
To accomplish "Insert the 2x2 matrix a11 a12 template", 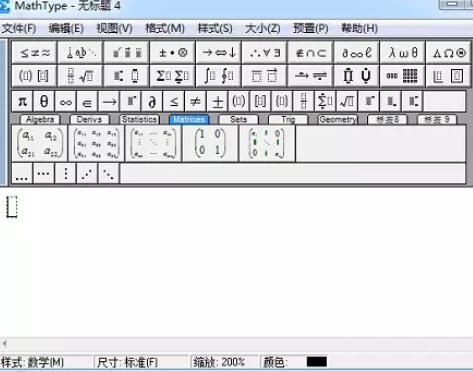I will [40, 143].
